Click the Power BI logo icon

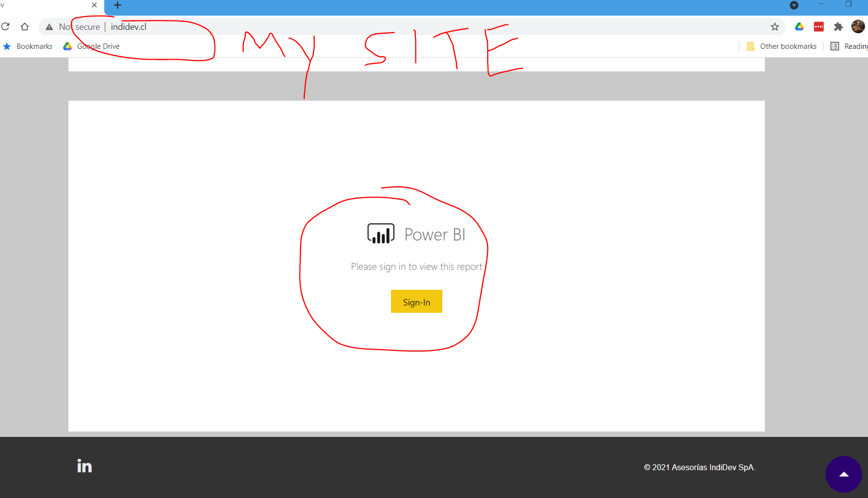[x=381, y=234]
